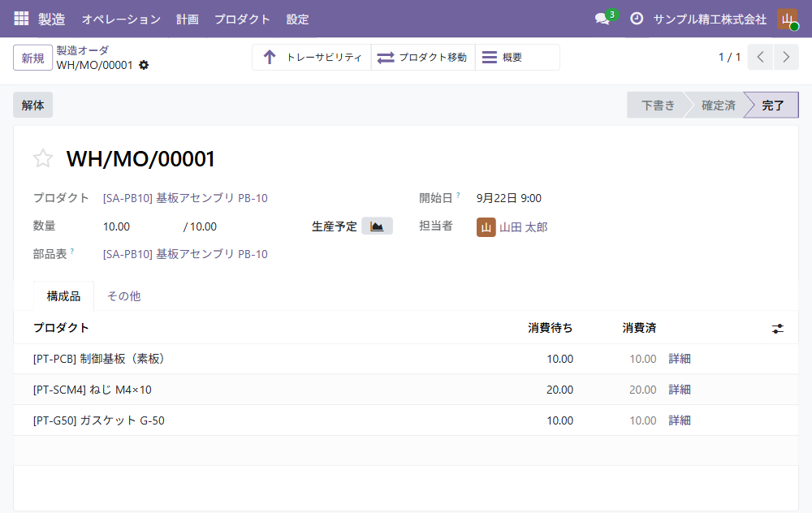
Task: Click the プロダクト column header in table
Action: (x=61, y=328)
